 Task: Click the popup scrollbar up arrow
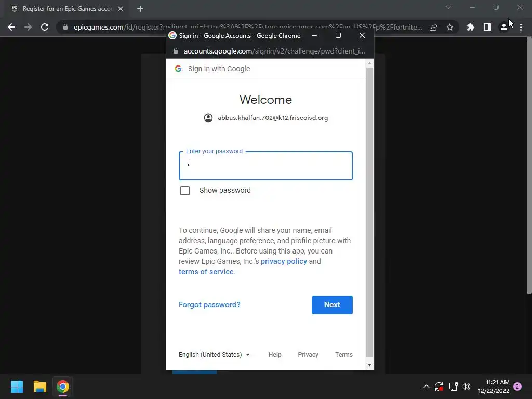click(370, 63)
